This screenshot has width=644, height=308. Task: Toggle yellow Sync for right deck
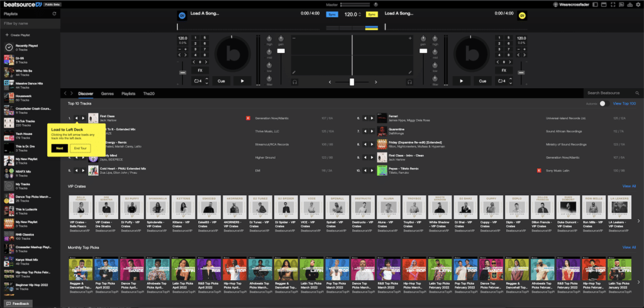[371, 14]
